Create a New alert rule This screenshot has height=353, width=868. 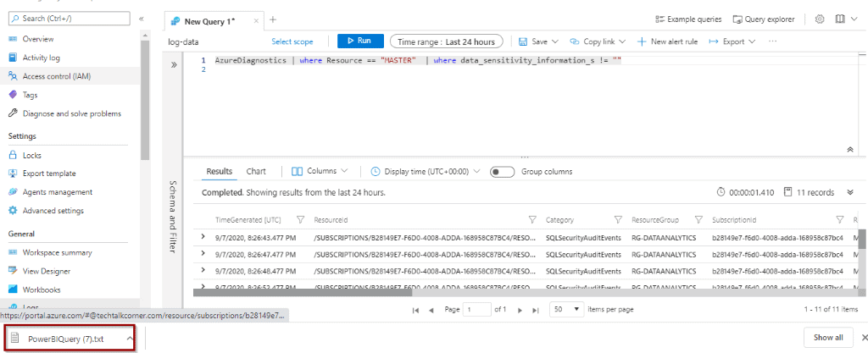pos(668,41)
